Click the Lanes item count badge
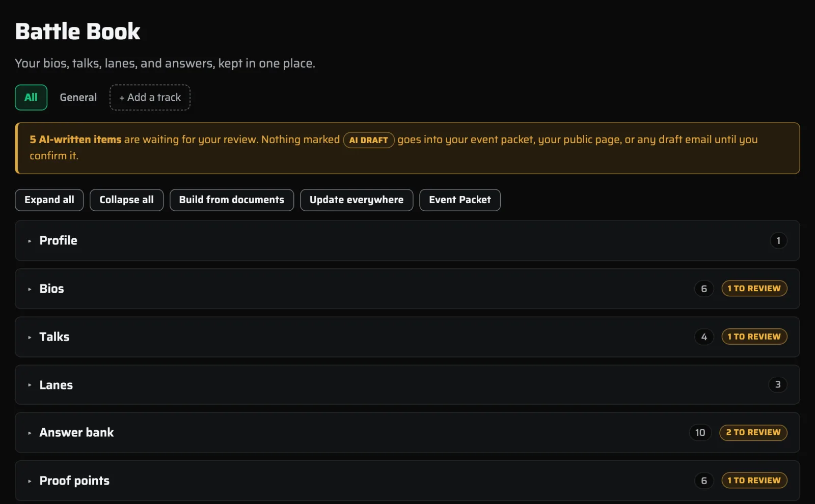This screenshot has width=815, height=504. 778,385
